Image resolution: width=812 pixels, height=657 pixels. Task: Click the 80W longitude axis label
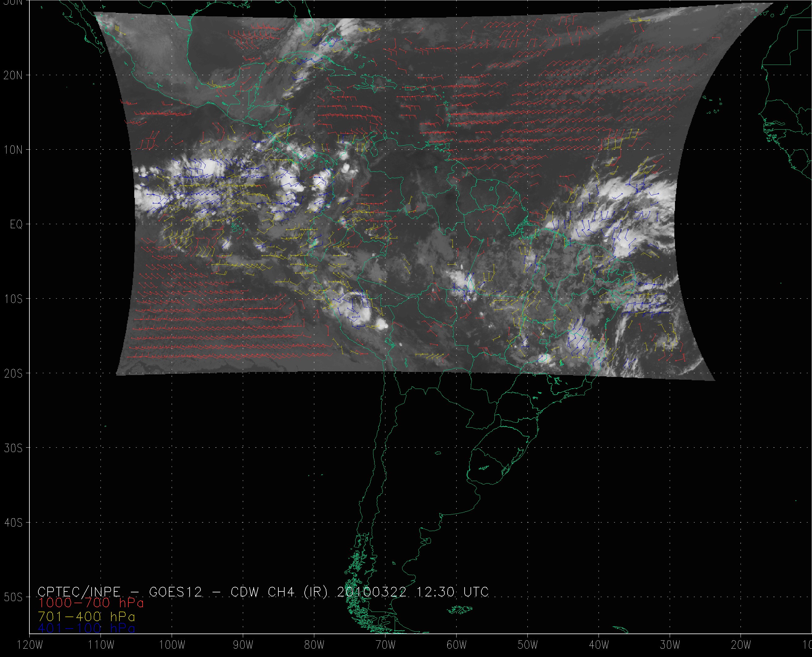tap(314, 645)
